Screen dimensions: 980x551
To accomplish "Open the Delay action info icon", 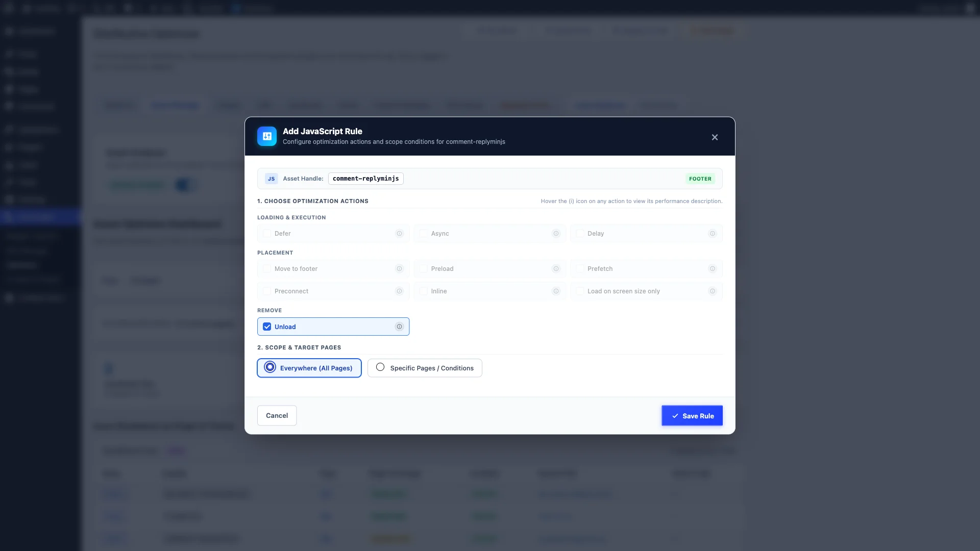I will (713, 234).
